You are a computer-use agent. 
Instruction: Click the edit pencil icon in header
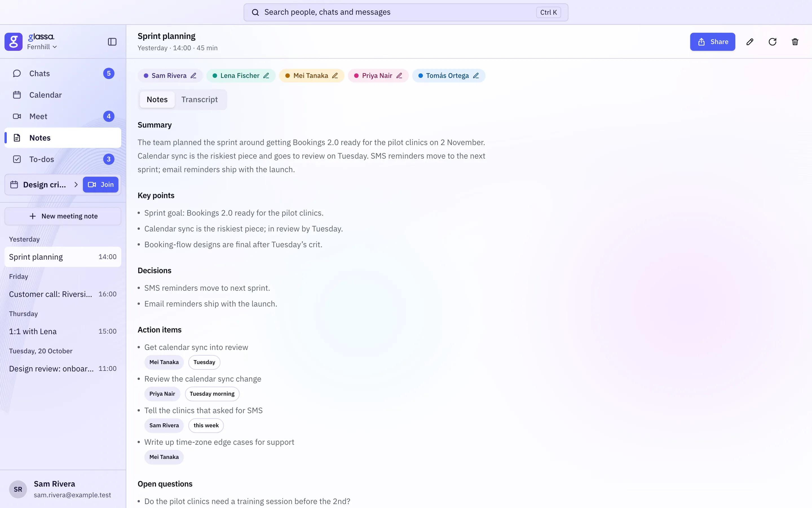coord(750,42)
